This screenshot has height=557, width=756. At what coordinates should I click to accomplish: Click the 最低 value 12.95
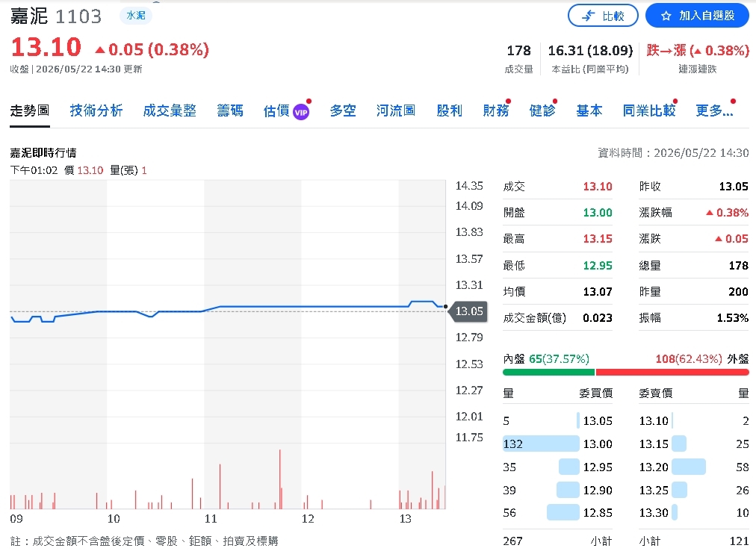[598, 266]
